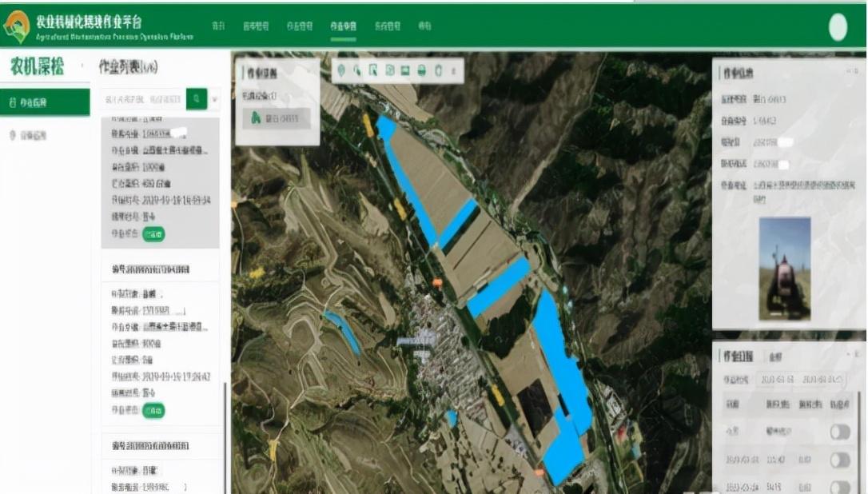
Task: Click the small arrow beside the 农机深松 title
Action: point(82,66)
